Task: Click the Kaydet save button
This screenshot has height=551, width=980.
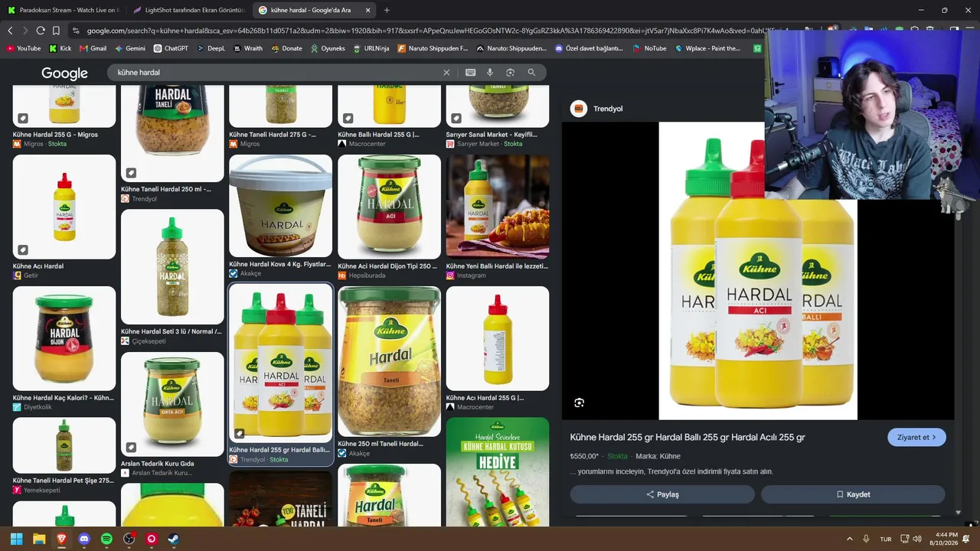Action: click(853, 494)
